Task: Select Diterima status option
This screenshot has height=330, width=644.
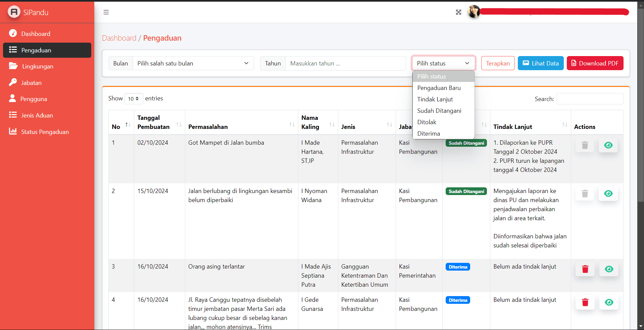Action: click(443, 134)
